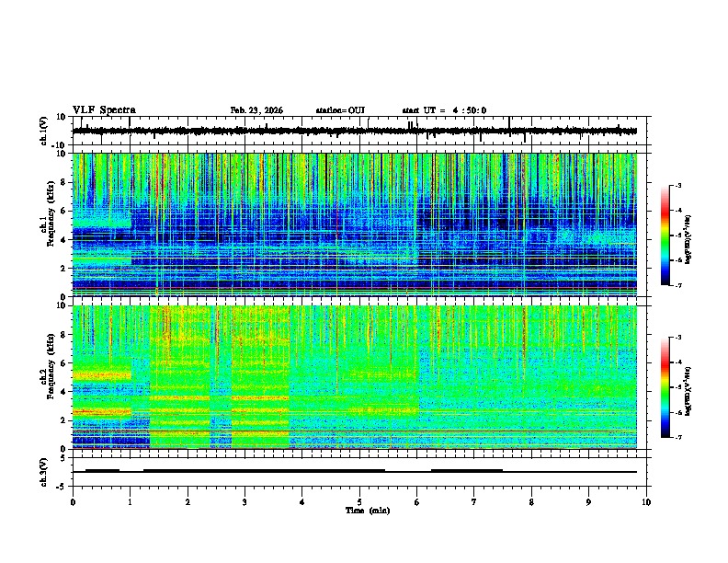Click the ch.1 voltage waveform trace panel
This screenshot has width=728, height=563.
361,131
